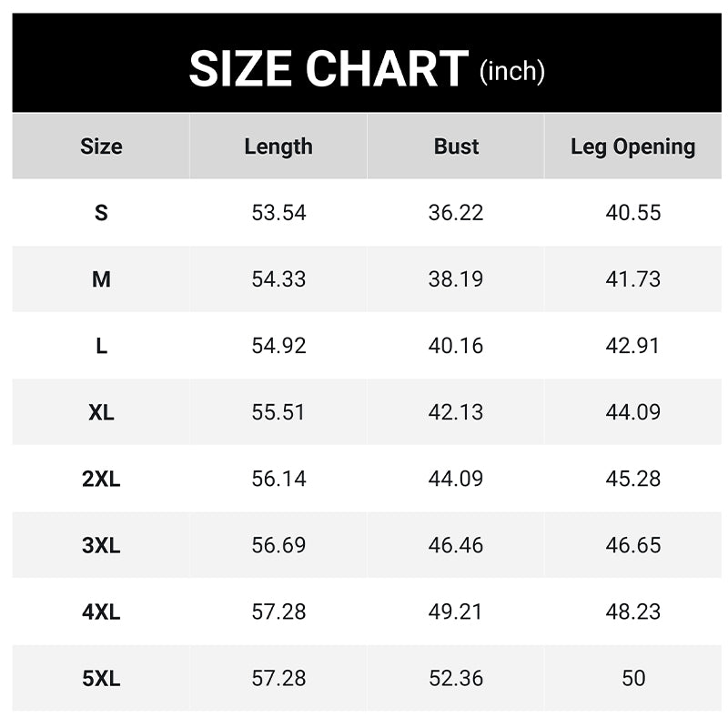
Task: Click the 4XL size row label
Action: pyautogui.click(x=101, y=612)
